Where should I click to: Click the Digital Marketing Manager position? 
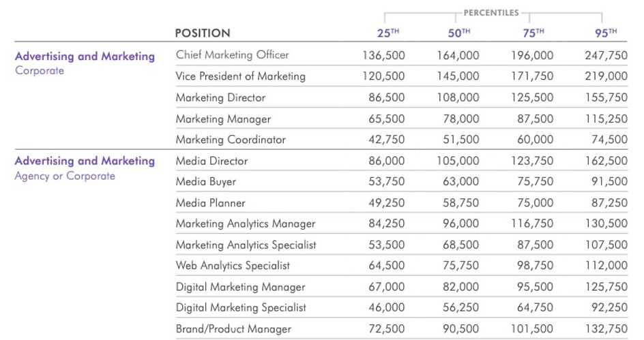(240, 287)
